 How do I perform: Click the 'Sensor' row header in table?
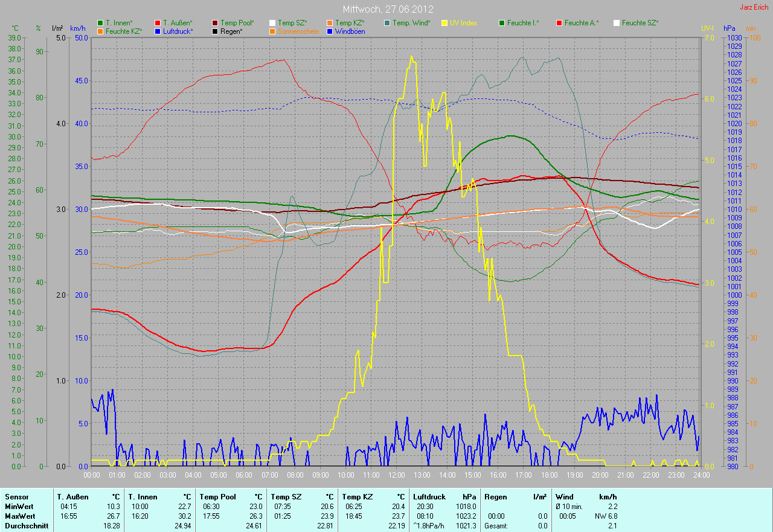(x=16, y=497)
